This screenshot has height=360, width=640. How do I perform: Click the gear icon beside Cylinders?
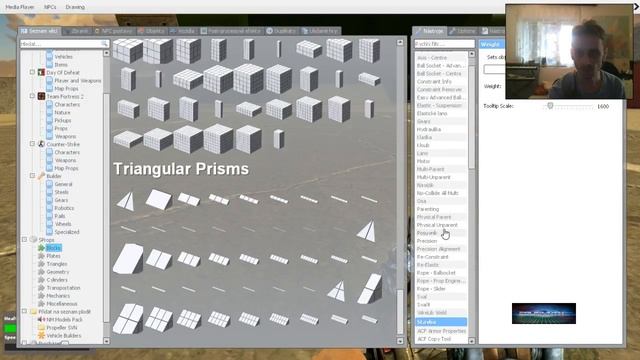coord(41,280)
